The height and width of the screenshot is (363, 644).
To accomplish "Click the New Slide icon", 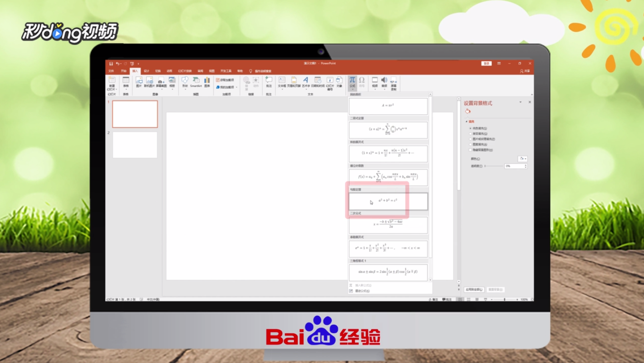I will tap(112, 80).
